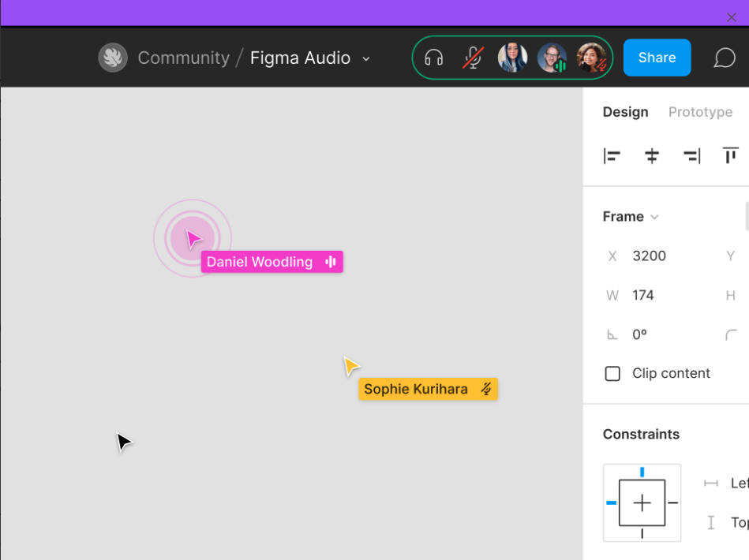Image resolution: width=749 pixels, height=560 pixels.
Task: Expand the Frame type dropdown
Action: [x=654, y=217]
